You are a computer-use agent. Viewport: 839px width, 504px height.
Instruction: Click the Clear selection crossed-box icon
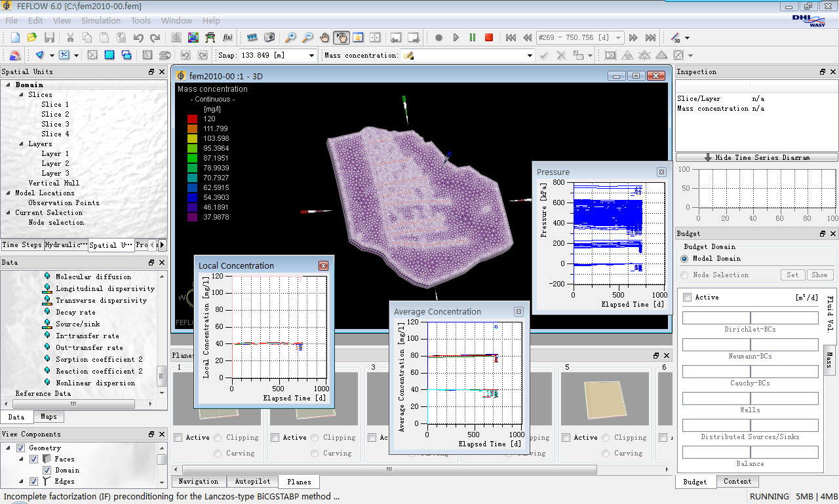click(92, 56)
